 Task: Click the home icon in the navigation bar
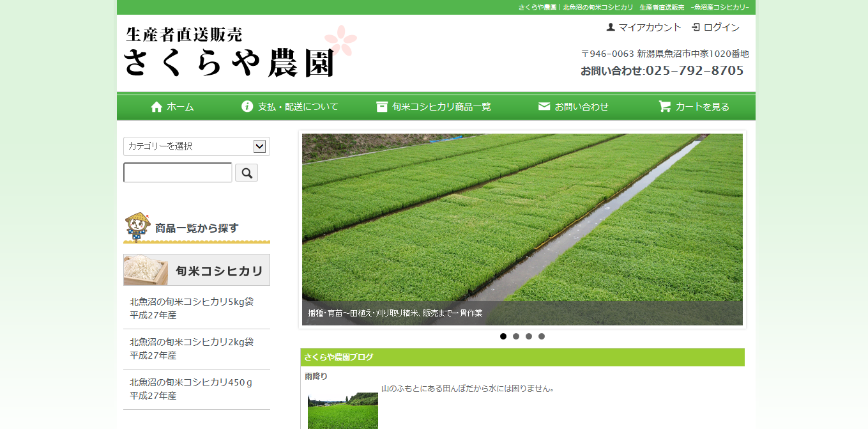point(156,107)
